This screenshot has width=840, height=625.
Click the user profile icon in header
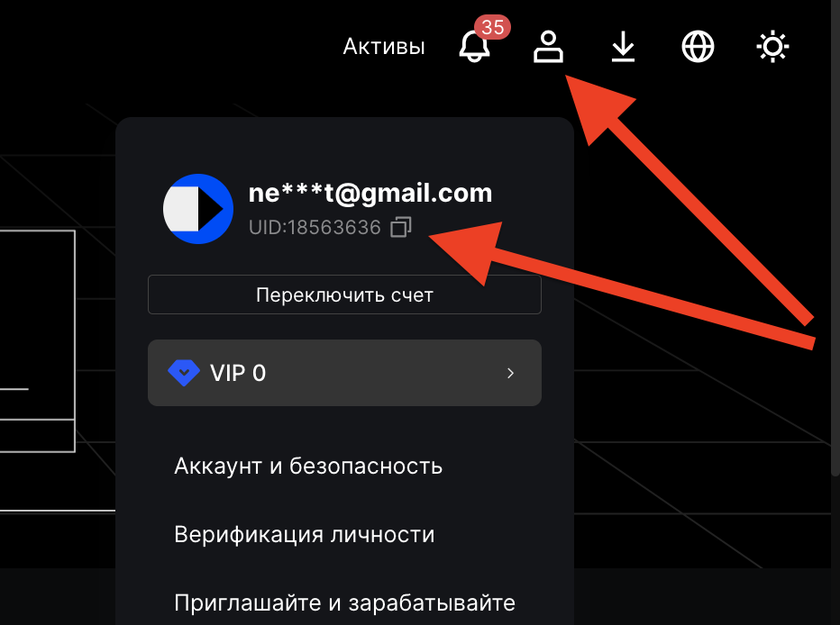point(548,47)
